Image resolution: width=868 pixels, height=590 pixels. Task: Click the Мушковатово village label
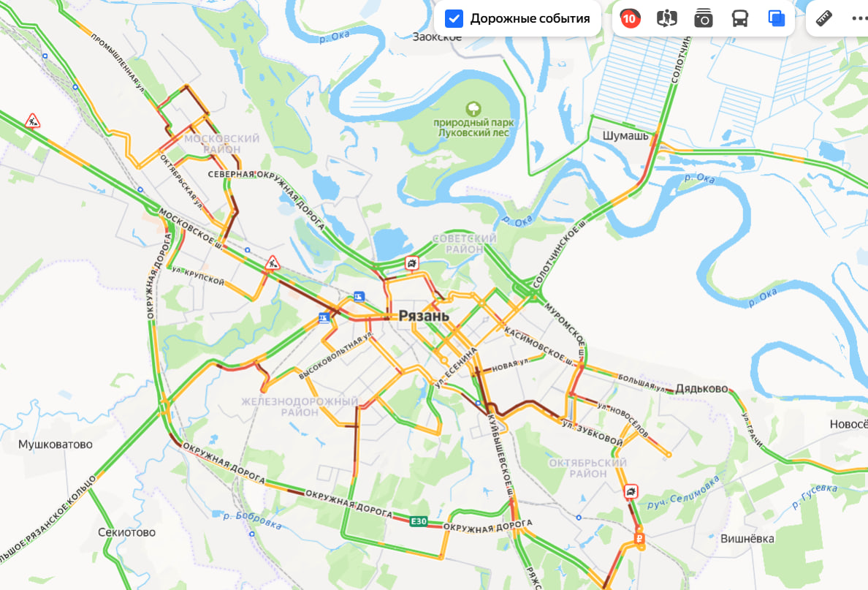[x=56, y=445]
